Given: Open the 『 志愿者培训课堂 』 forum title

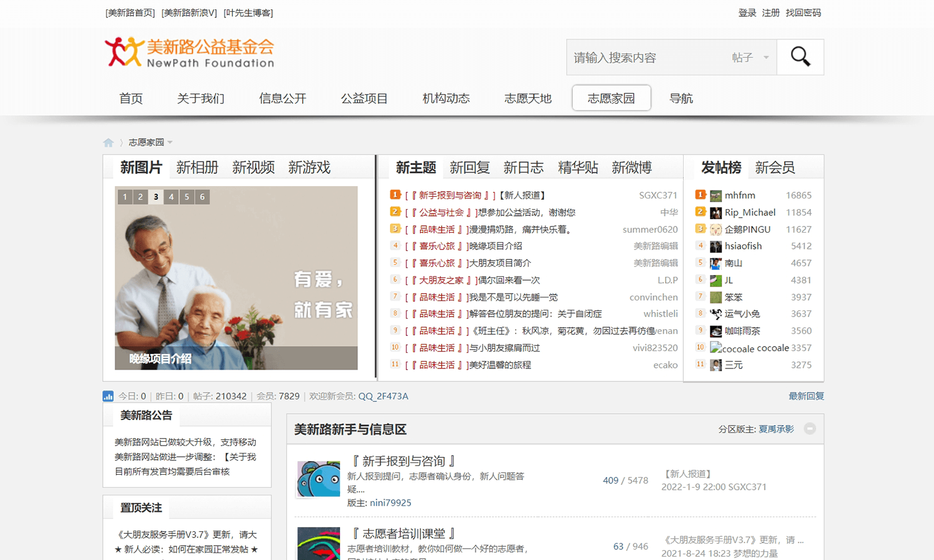Looking at the screenshot, I should tap(403, 533).
